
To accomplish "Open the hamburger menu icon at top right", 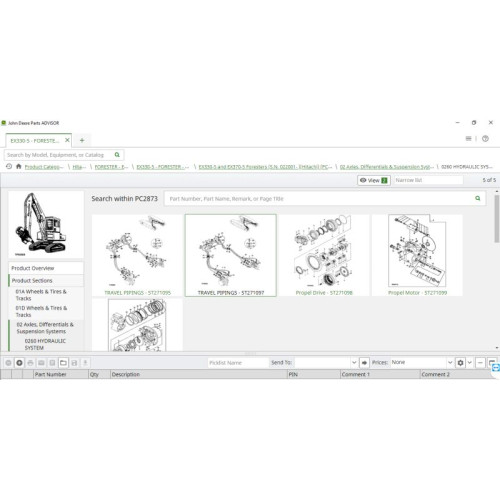I will click(x=468, y=138).
